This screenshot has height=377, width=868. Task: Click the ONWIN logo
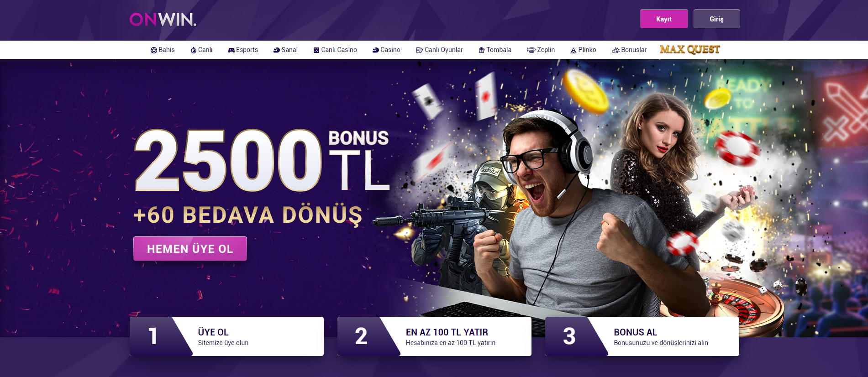pyautogui.click(x=163, y=19)
